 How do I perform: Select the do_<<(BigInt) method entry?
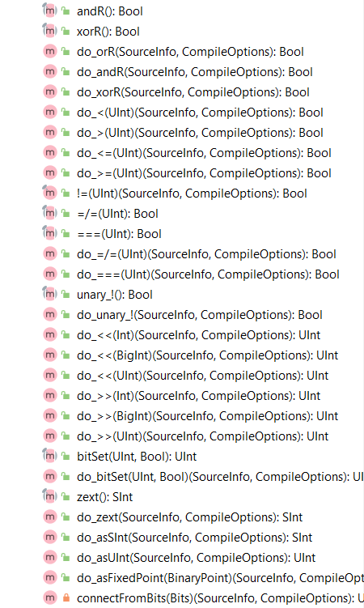tap(208, 355)
